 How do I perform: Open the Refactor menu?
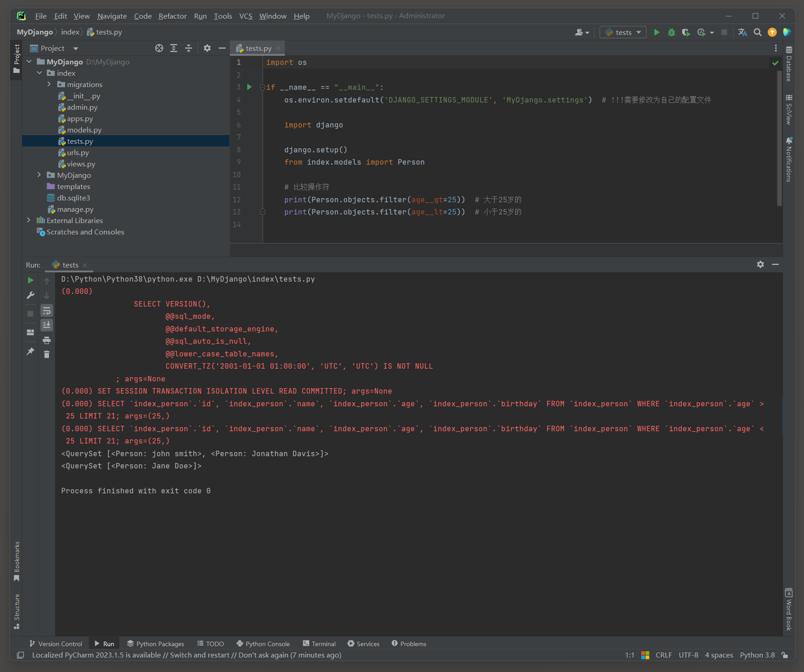[x=172, y=16]
